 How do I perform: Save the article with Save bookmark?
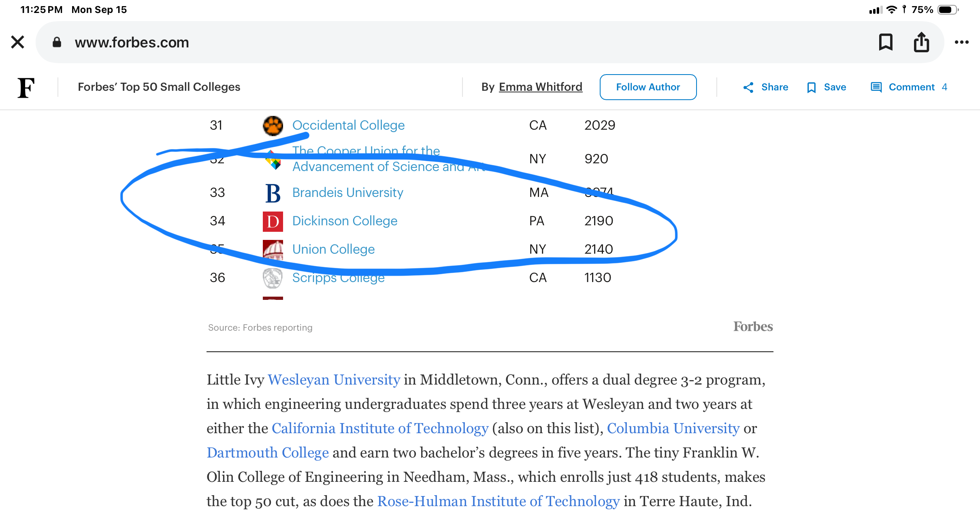pos(827,88)
